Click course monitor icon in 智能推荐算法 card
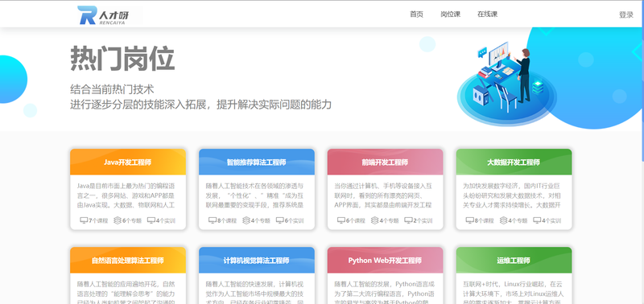 213,220
